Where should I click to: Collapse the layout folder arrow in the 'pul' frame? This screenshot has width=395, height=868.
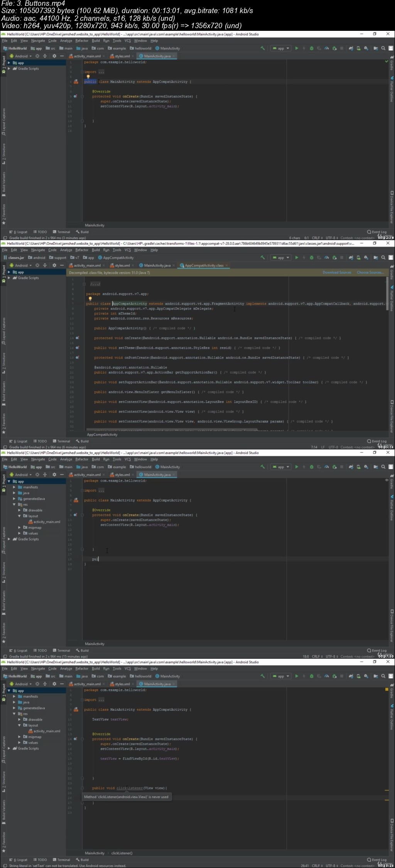coord(19,516)
